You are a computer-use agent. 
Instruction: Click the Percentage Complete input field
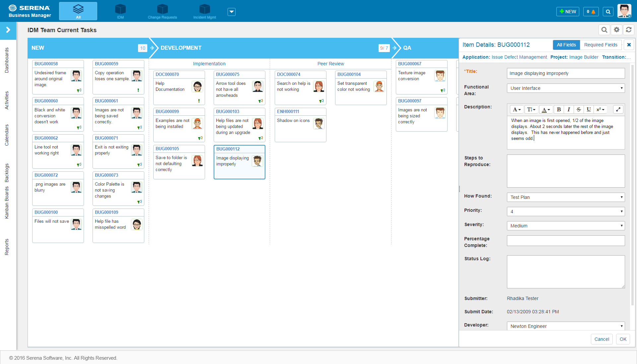tap(566, 241)
